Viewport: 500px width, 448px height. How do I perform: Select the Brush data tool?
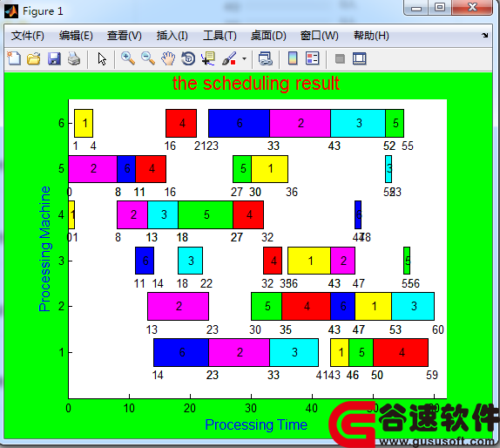(229, 59)
